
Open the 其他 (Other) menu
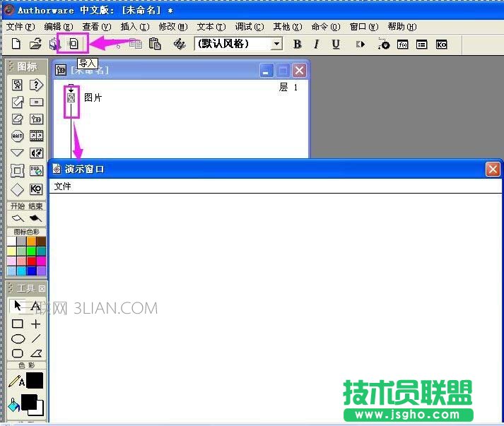[x=288, y=27]
